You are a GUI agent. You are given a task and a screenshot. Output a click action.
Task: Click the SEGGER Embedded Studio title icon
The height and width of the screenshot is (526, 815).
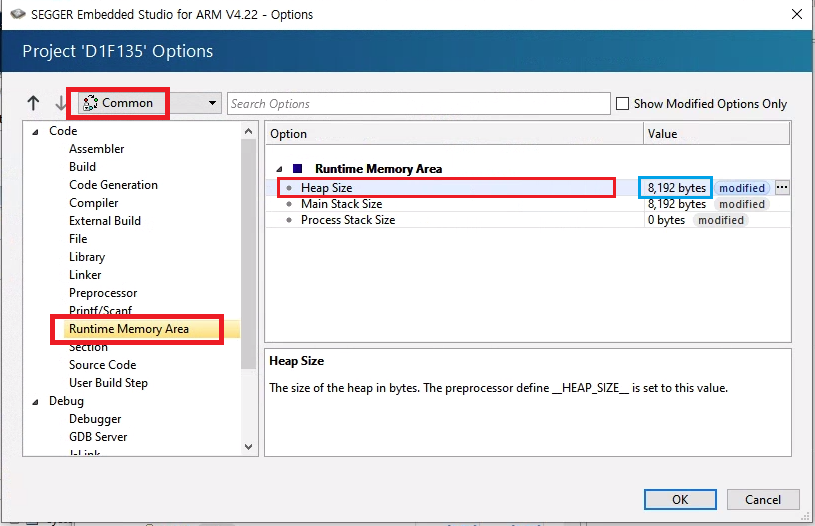tap(18, 14)
